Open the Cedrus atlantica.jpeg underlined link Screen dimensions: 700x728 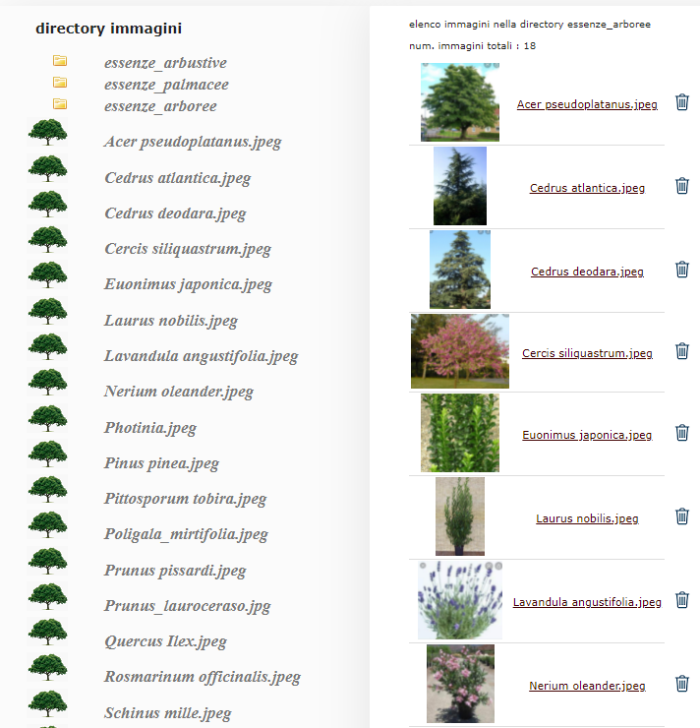pyautogui.click(x=587, y=188)
